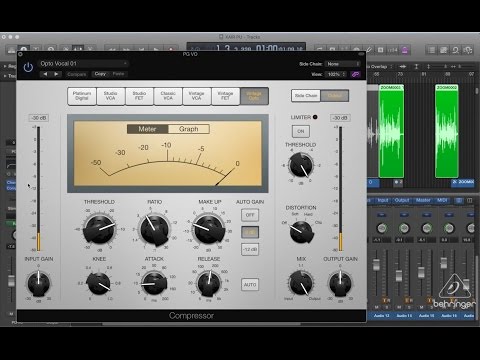Image resolution: width=480 pixels, height=360 pixels.
Task: Click the Audio 12 pan knob
Action: [x=382, y=228]
